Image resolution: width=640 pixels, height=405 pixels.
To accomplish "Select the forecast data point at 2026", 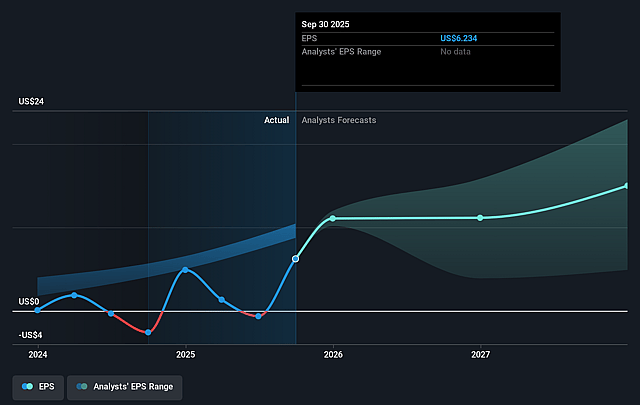I will point(333,218).
